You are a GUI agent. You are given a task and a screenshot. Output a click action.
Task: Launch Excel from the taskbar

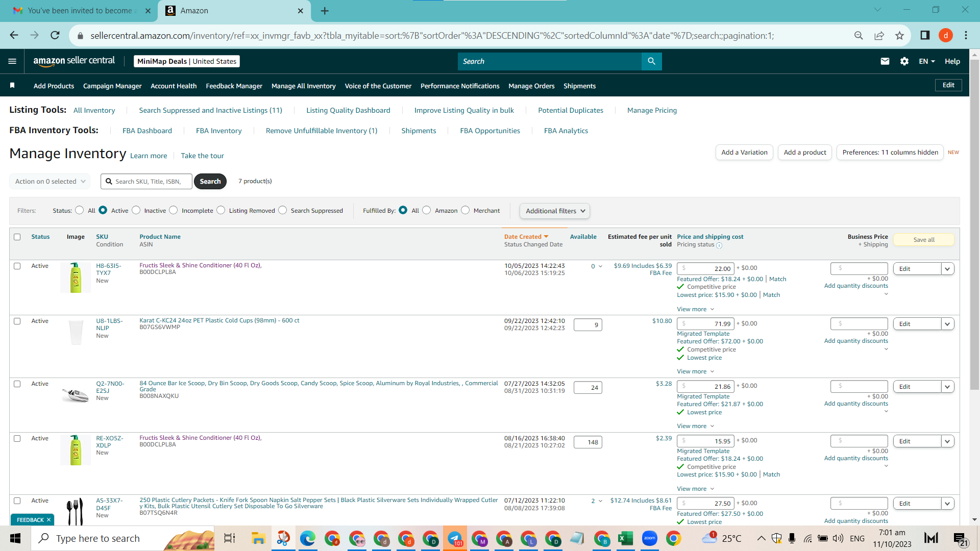pyautogui.click(x=625, y=538)
